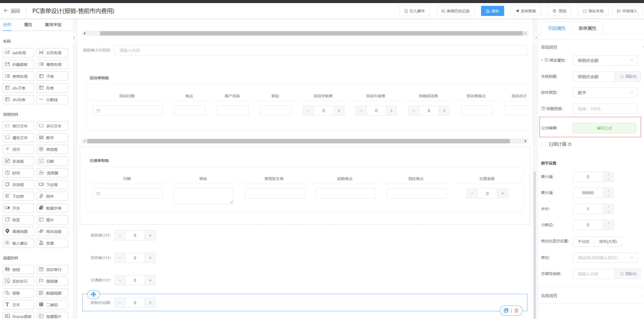Select 货币(大写) format option
Viewport: 644px width, 319px height.
[608, 241]
